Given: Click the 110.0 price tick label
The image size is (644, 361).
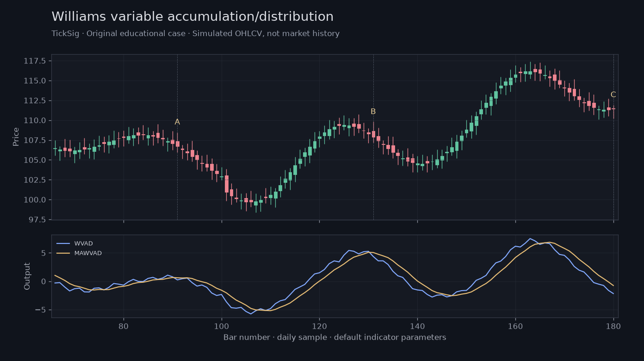Looking at the screenshot, I should (36, 121).
